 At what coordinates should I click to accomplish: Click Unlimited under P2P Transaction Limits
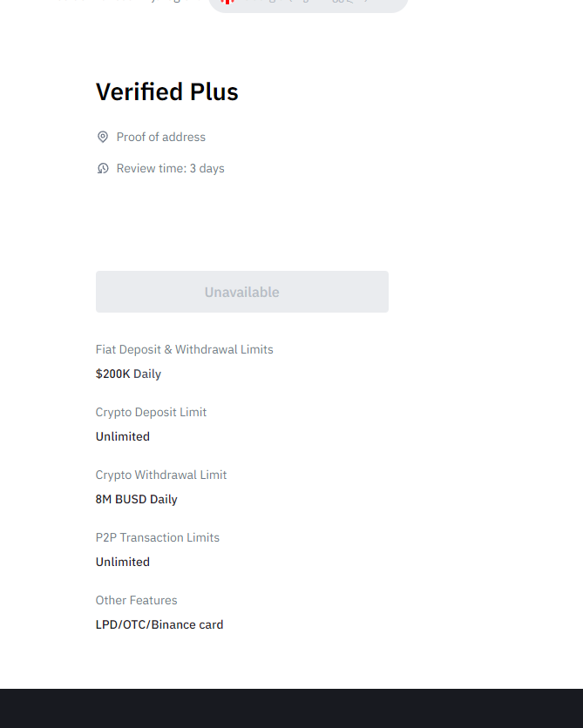pos(123,562)
